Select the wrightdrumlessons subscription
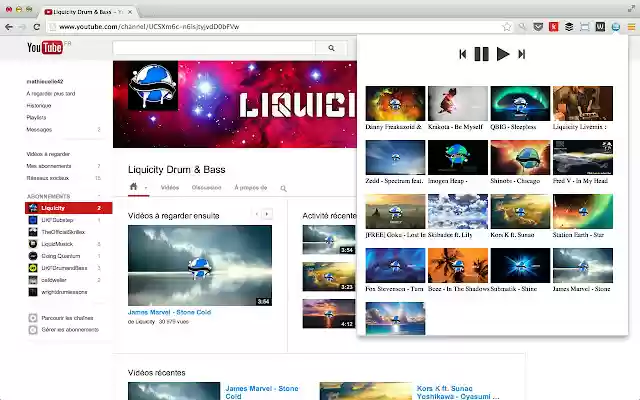This screenshot has height=400, width=640. pos(64,292)
